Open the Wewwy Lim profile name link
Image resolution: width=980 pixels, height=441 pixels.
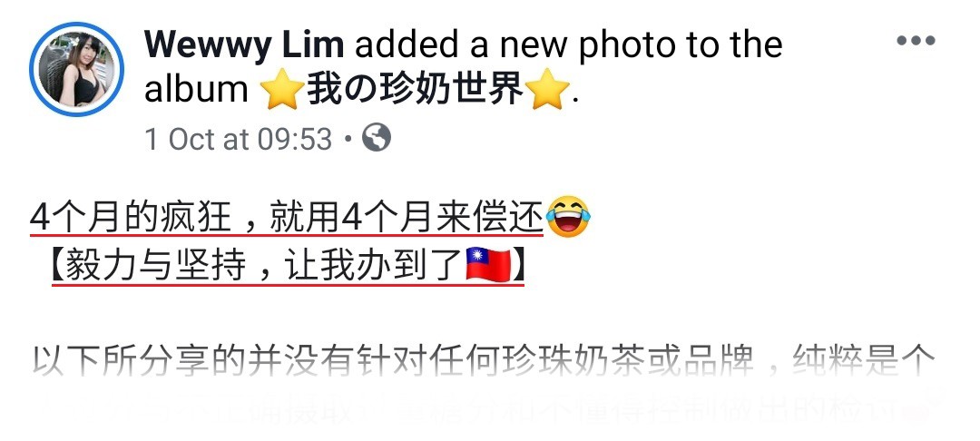244,43
